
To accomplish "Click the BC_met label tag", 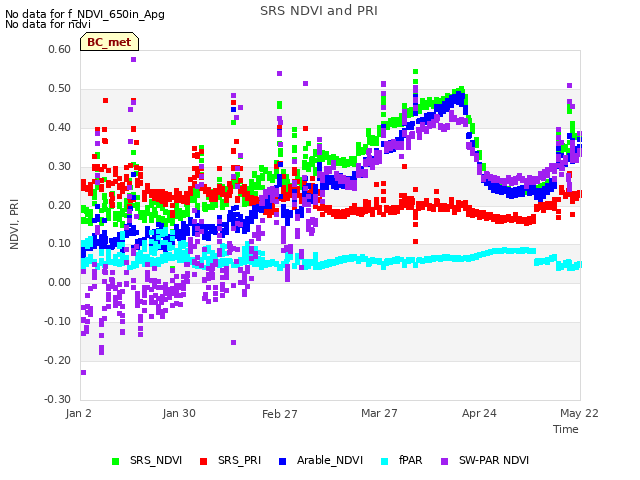I will (109, 42).
